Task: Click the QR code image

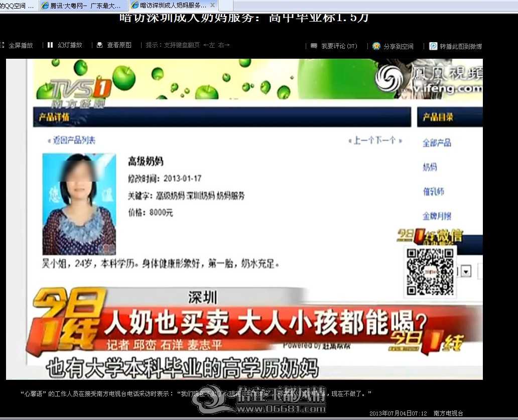Action: point(430,272)
